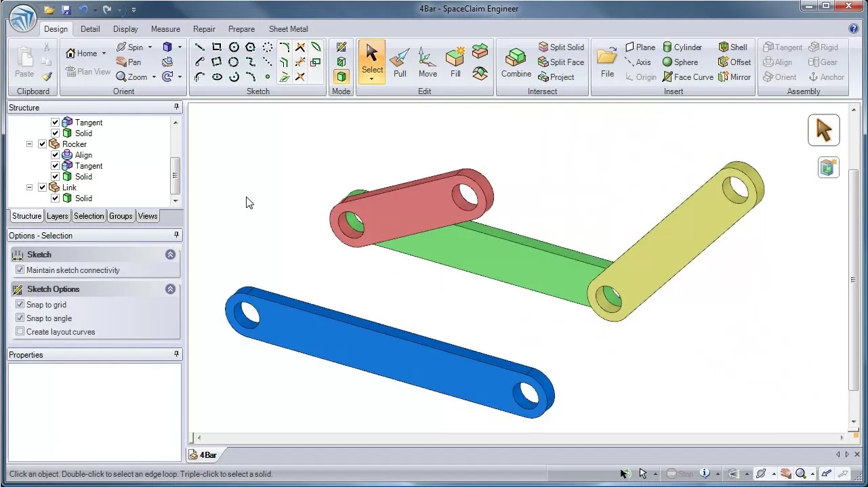Open the Select tool dropdown arrow
868x487 pixels.
click(x=372, y=79)
